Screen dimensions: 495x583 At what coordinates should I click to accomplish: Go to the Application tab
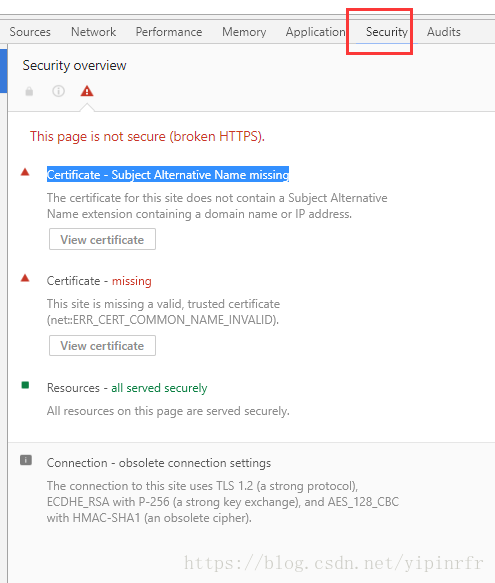tap(315, 32)
